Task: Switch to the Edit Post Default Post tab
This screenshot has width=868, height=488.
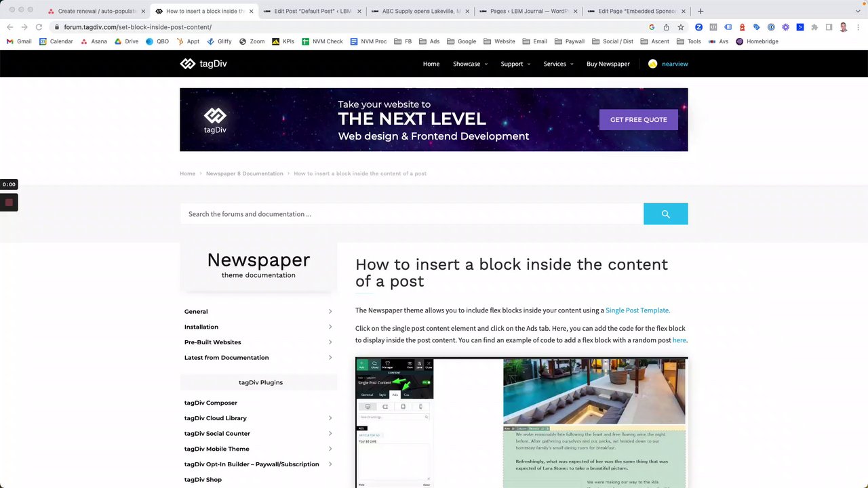Action: pos(313,11)
